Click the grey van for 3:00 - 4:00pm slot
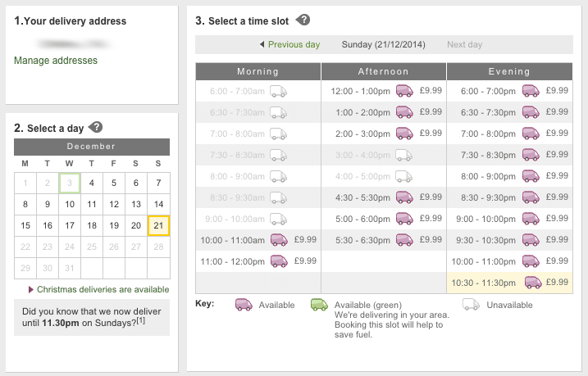 [x=404, y=155]
